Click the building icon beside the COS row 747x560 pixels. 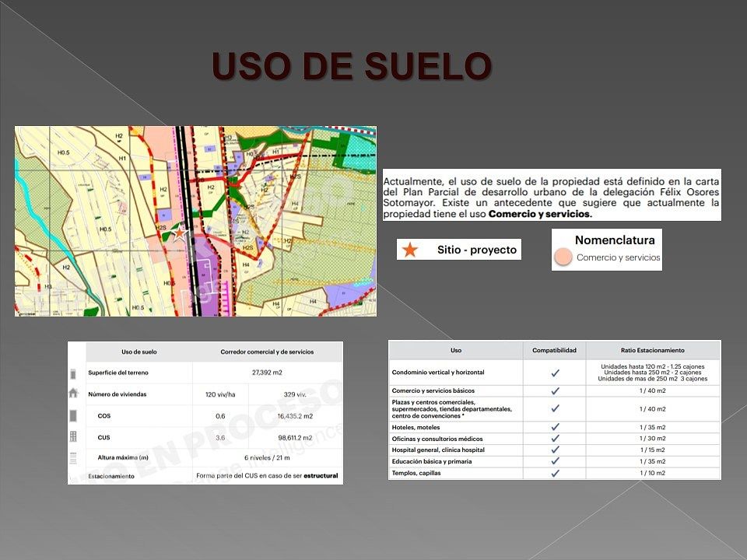point(74,415)
